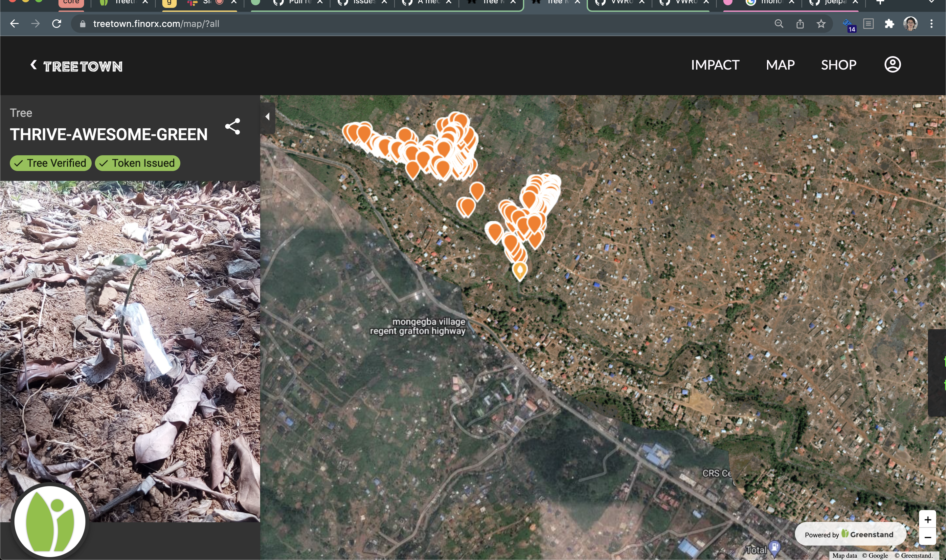Image resolution: width=946 pixels, height=560 pixels.
Task: Click the mongegba village map label
Action: tap(417, 326)
